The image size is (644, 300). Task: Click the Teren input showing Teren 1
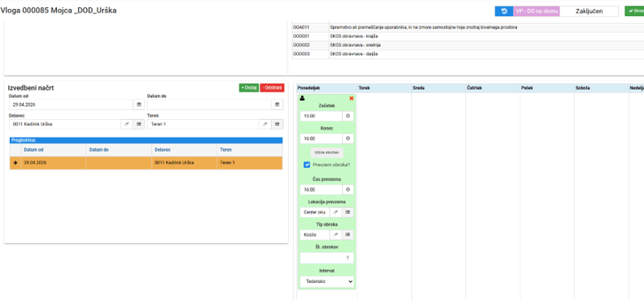tap(204, 124)
